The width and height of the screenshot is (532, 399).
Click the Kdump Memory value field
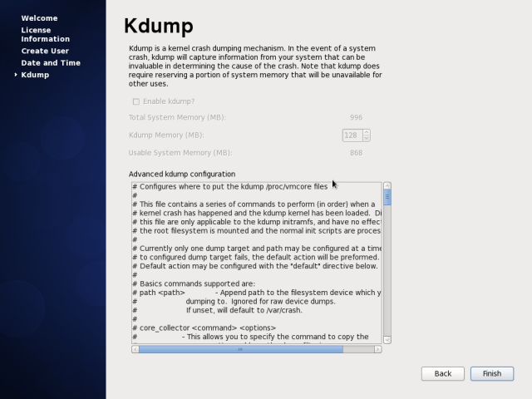tap(352, 135)
